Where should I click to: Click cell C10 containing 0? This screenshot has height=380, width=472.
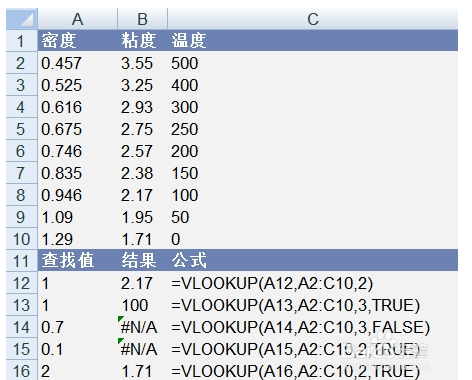(x=313, y=239)
